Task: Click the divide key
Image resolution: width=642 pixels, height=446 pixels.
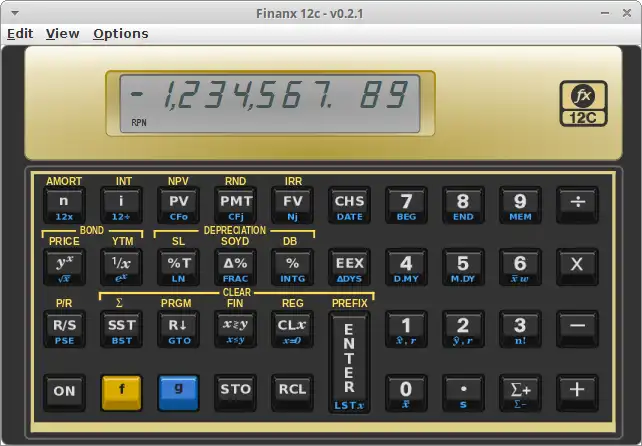Action: 577,205
